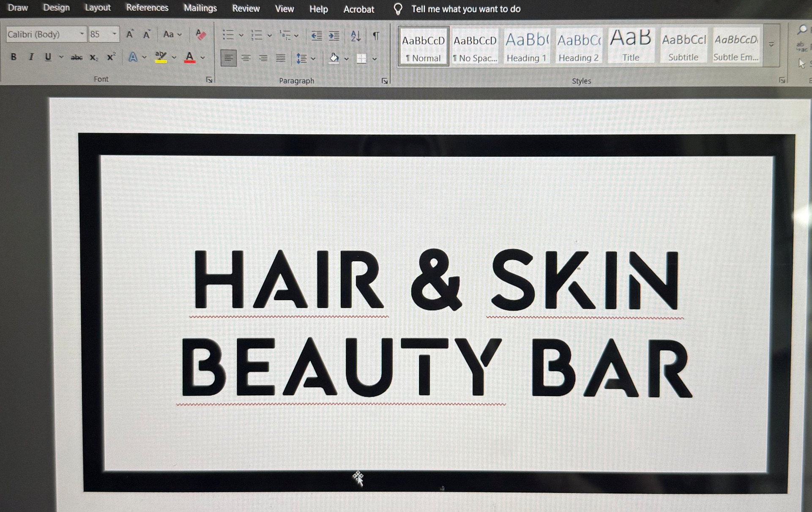The height and width of the screenshot is (512, 812).
Task: Toggle Superscript formatting
Action: [x=111, y=57]
